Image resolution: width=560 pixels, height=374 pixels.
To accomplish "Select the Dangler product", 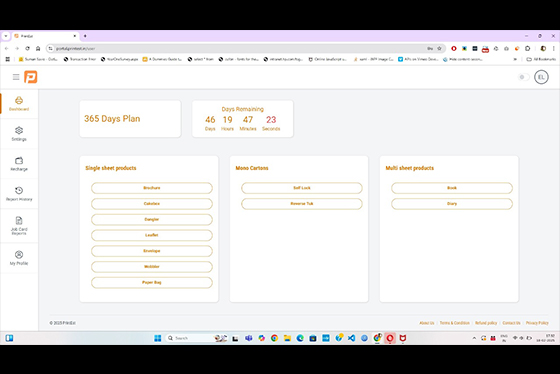I will coord(152,219).
